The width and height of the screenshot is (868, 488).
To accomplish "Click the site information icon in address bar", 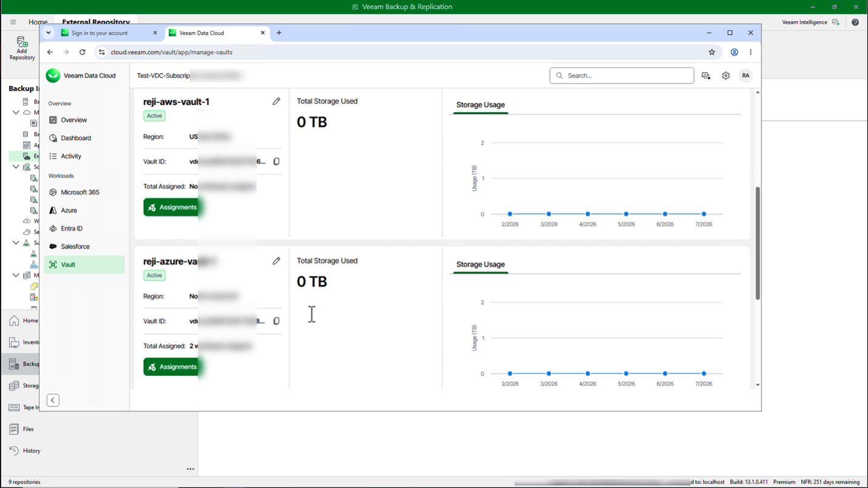I will tap(102, 52).
